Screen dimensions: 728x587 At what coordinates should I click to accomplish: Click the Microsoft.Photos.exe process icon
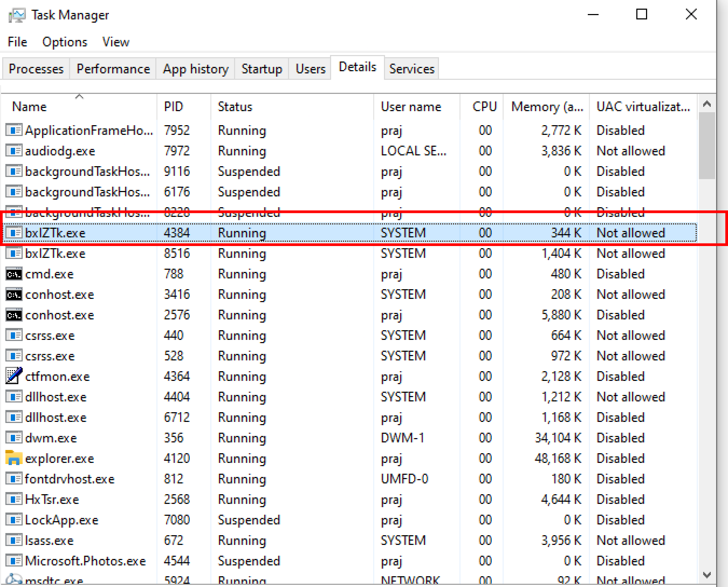click(14, 561)
